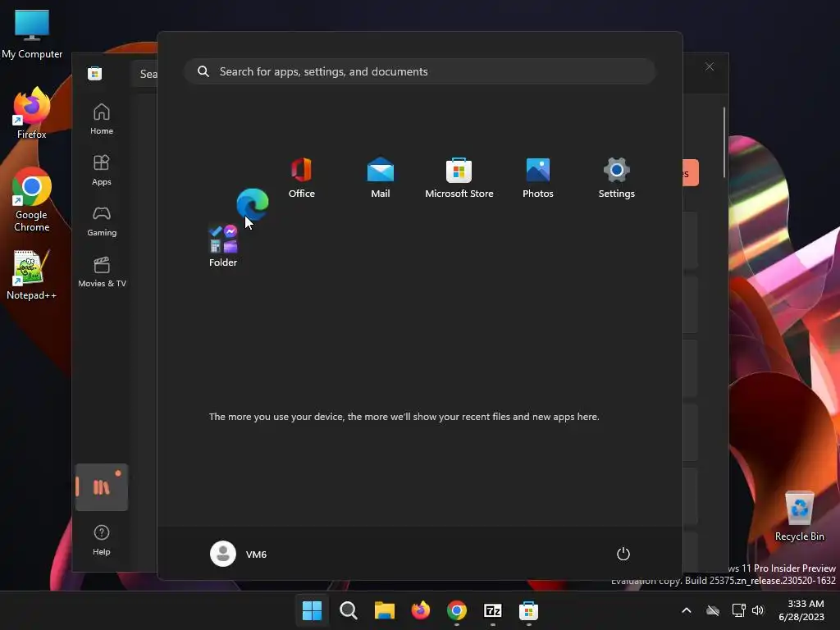Open network status tray icon
Viewport: 840px width, 630px height.
(739, 610)
